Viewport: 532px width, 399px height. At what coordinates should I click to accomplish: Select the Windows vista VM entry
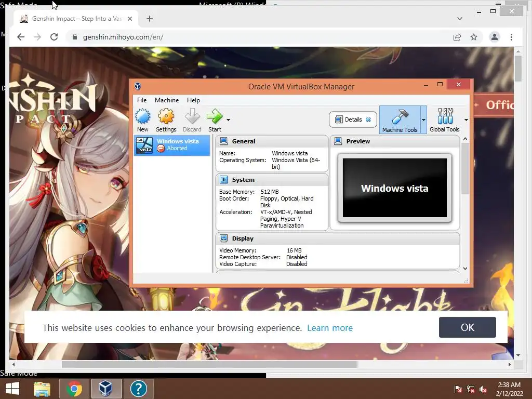[172, 145]
